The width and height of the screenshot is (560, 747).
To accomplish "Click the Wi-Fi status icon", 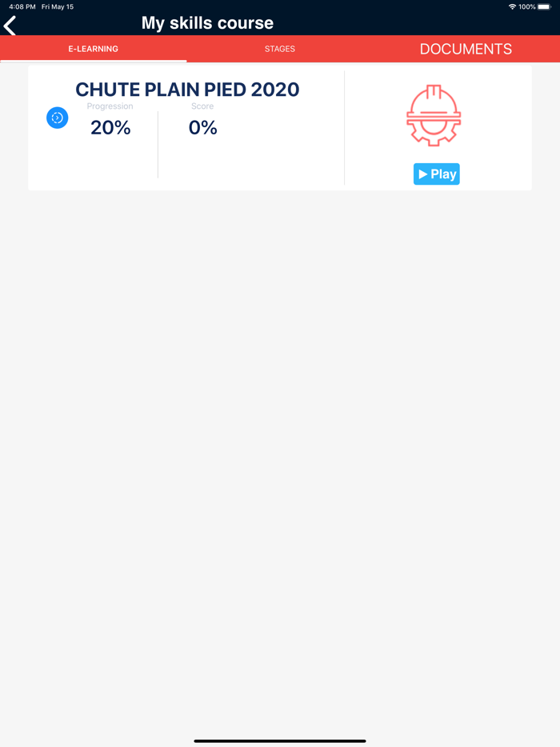I will tap(512, 6).
